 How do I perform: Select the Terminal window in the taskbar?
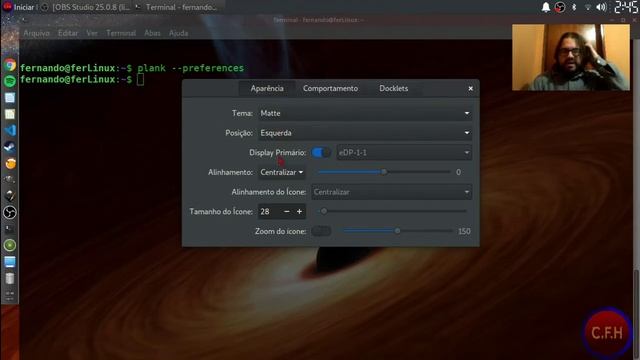point(177,7)
